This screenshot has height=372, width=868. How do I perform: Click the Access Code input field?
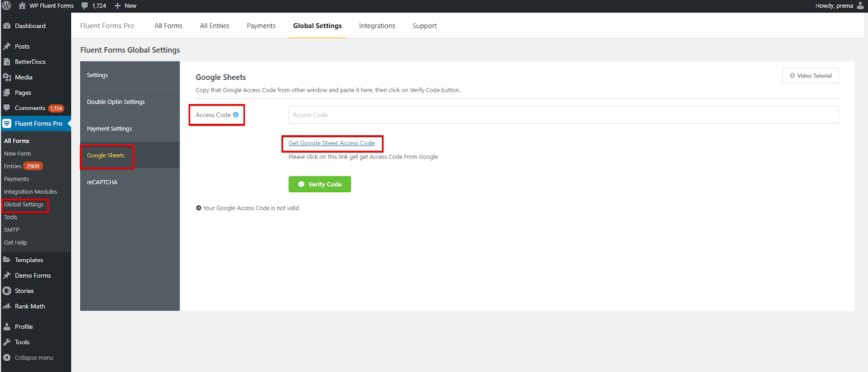coord(564,115)
